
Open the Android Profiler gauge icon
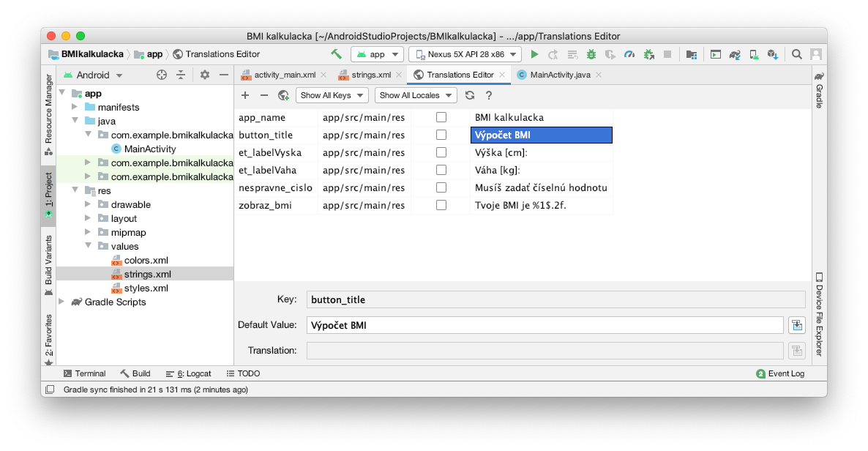click(x=629, y=54)
